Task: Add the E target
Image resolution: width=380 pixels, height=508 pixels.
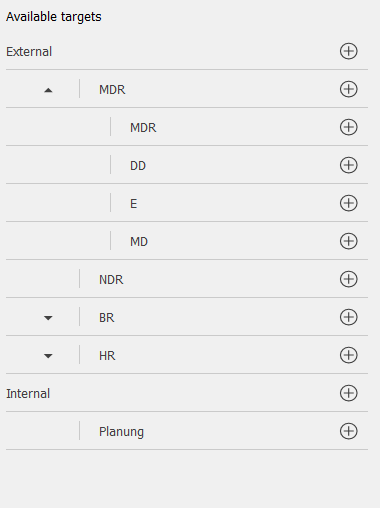Action: click(x=349, y=203)
